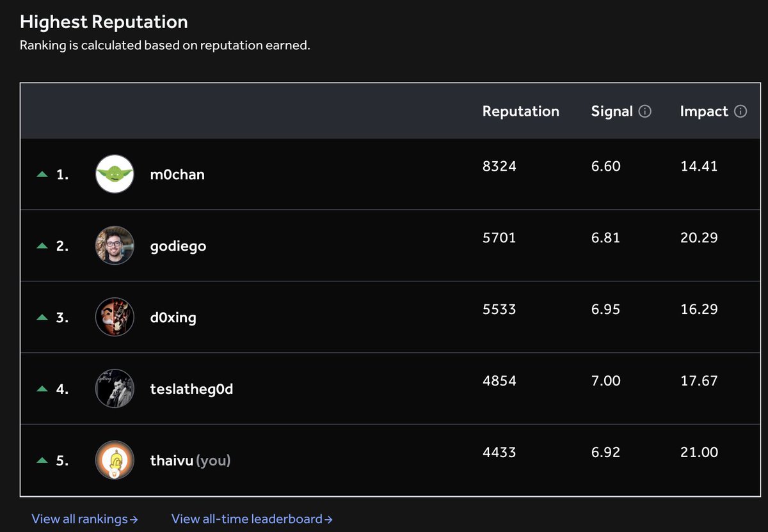Select teslatheg0d's reputation value 4854
This screenshot has width=768, height=532.
499,381
